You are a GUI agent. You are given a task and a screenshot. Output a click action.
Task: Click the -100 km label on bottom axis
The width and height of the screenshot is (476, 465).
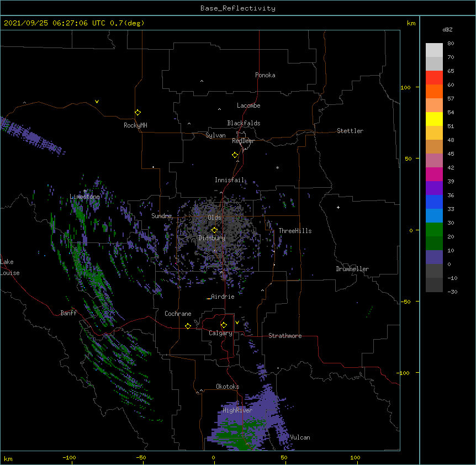69,457
